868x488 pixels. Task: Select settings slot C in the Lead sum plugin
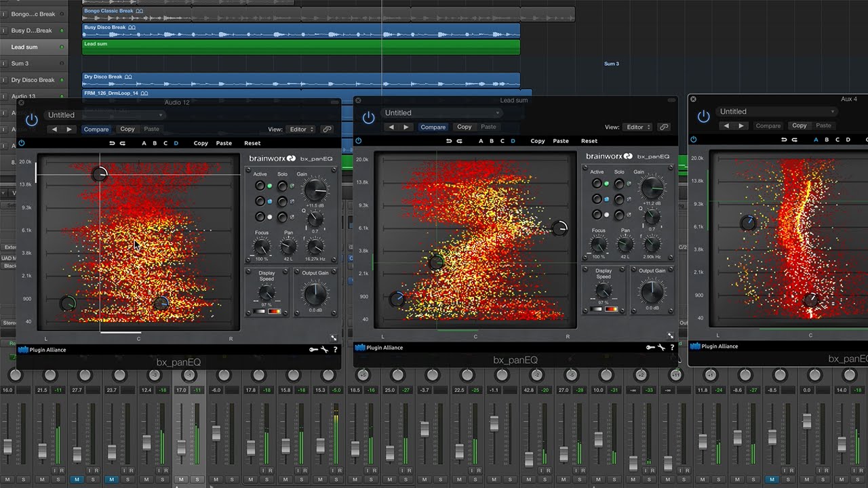point(502,141)
